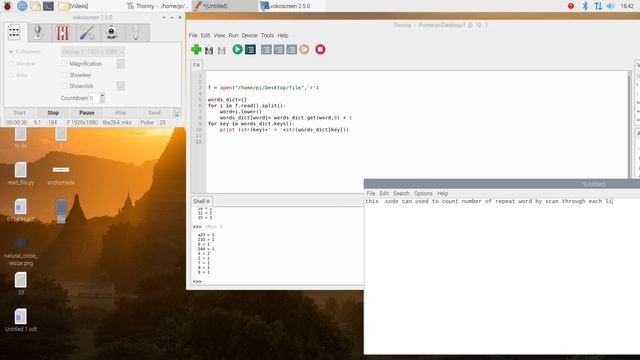Select the Window radio button
The image size is (640, 360).
pos(11,64)
